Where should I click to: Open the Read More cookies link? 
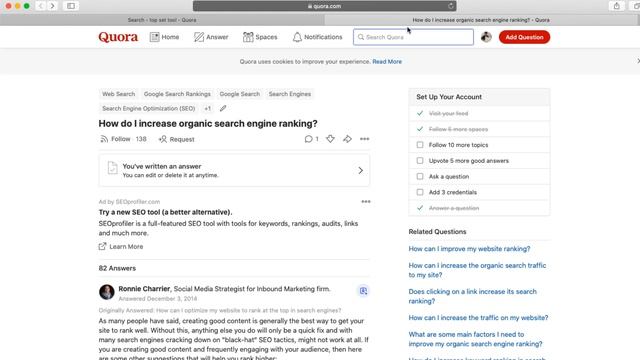387,62
